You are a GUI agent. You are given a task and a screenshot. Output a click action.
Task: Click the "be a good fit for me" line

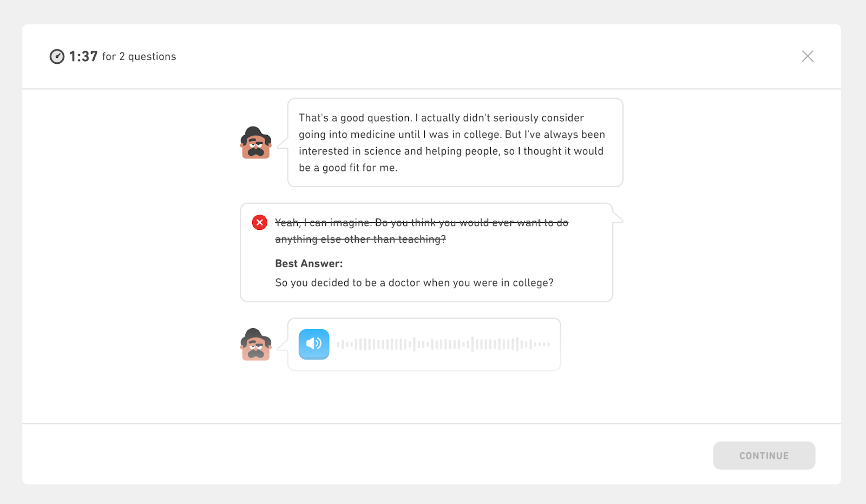tap(348, 168)
